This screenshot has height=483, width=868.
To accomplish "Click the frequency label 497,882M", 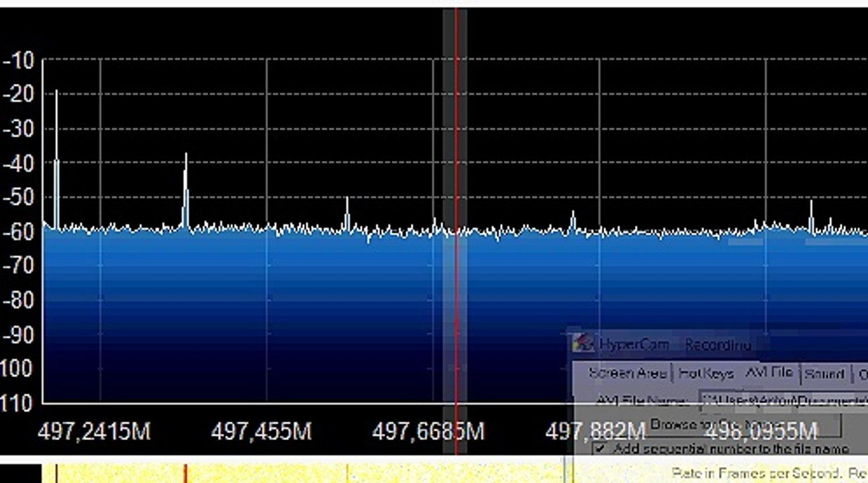I will tap(596, 431).
